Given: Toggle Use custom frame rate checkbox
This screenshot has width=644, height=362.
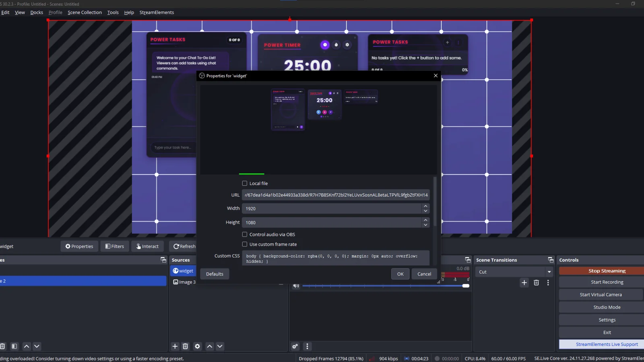Looking at the screenshot, I should click(x=245, y=244).
